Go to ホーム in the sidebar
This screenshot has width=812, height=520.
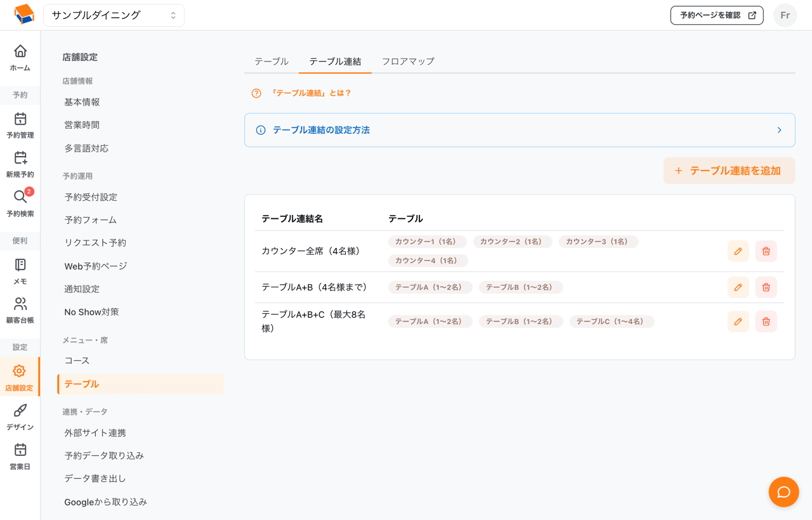tap(20, 58)
